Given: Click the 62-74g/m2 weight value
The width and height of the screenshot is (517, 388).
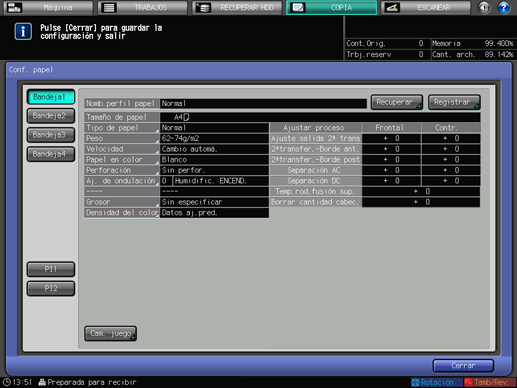Looking at the screenshot, I should (214, 138).
